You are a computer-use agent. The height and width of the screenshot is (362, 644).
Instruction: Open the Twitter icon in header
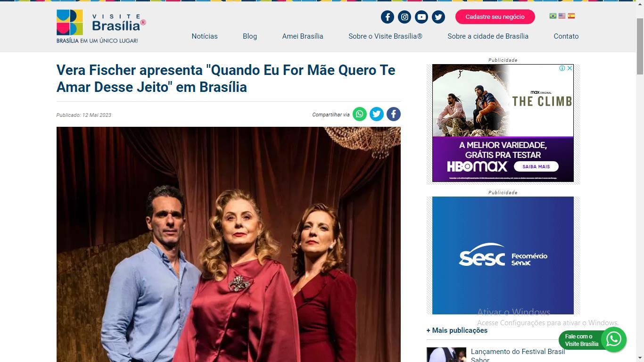(x=438, y=17)
